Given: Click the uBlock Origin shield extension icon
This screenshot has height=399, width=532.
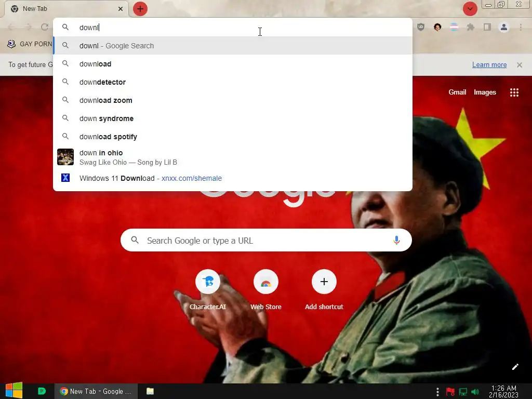Looking at the screenshot, I should pos(421,27).
